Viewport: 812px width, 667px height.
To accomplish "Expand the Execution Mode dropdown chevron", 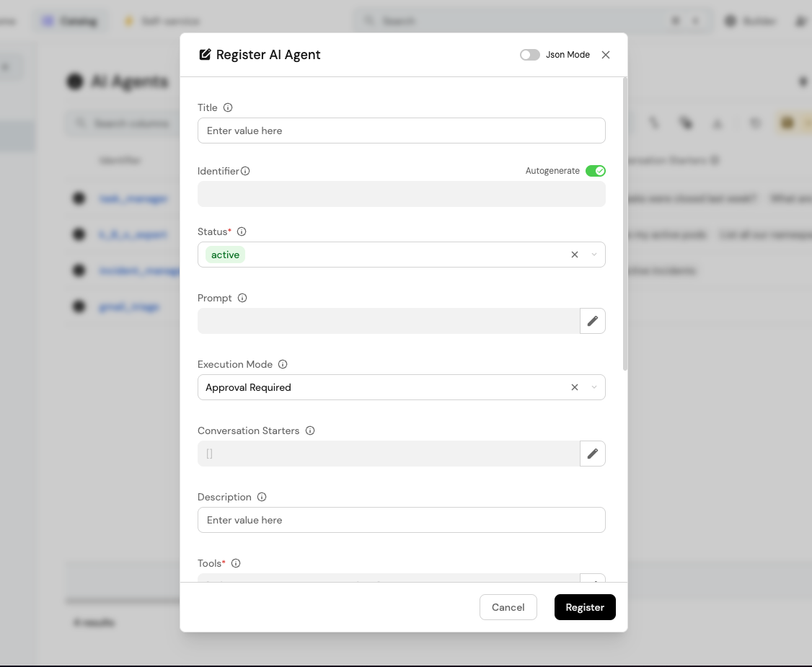I will pos(594,387).
